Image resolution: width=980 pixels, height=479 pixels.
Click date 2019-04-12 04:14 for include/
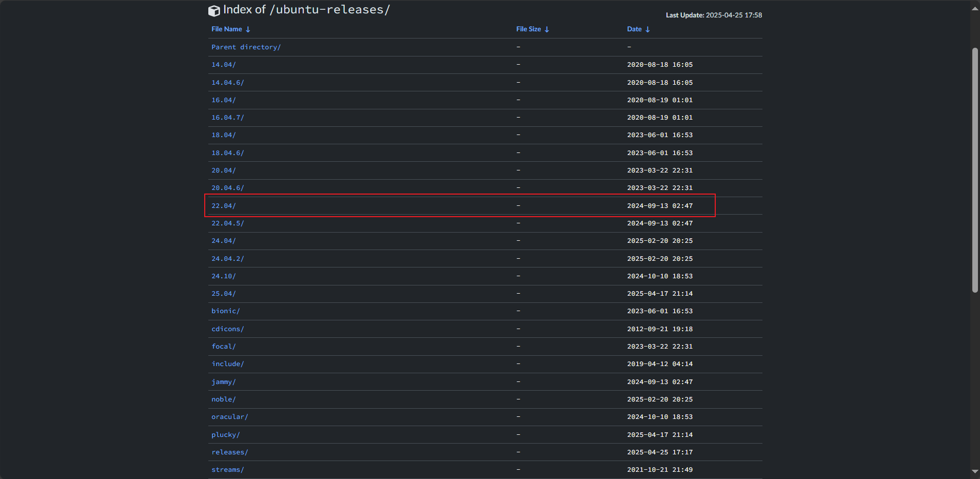(x=660, y=364)
